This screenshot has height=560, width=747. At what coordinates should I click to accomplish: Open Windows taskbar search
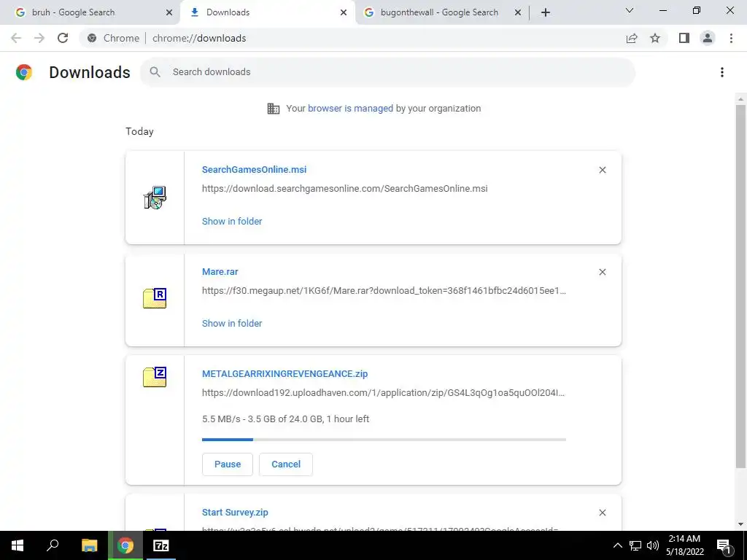(53, 545)
